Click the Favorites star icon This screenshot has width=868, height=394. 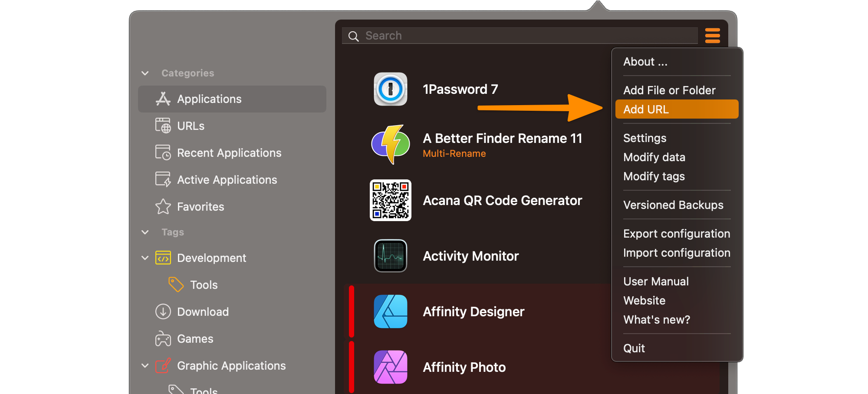pos(163,206)
